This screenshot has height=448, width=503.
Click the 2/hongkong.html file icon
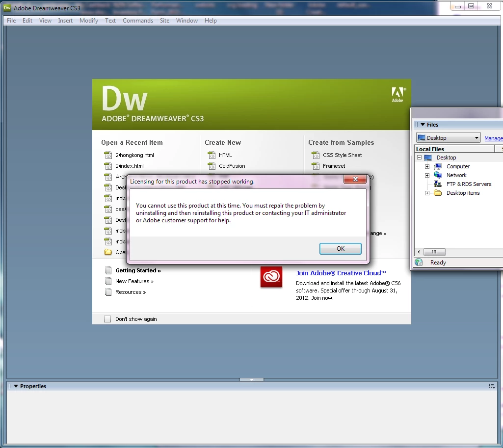108,155
